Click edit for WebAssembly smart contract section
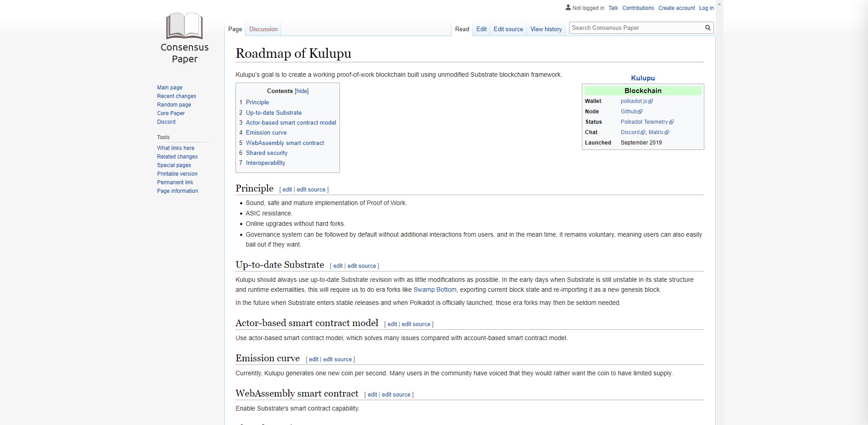The image size is (868, 425). (372, 395)
